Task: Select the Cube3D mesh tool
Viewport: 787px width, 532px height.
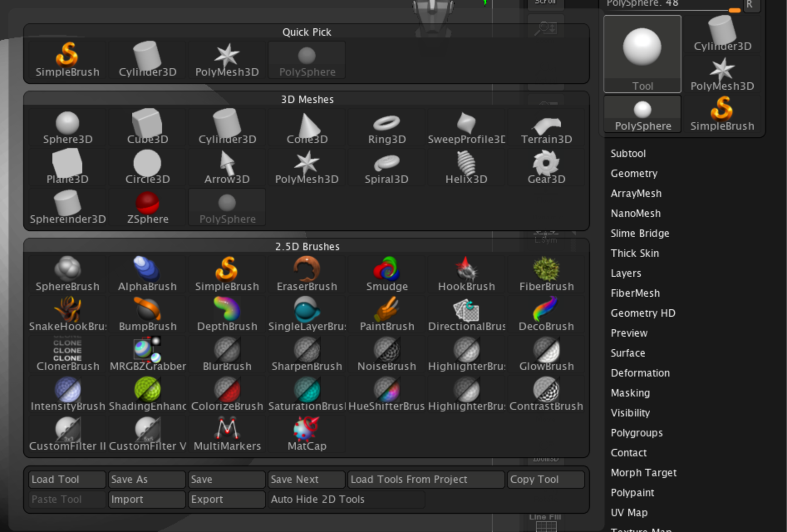Action: [x=148, y=127]
